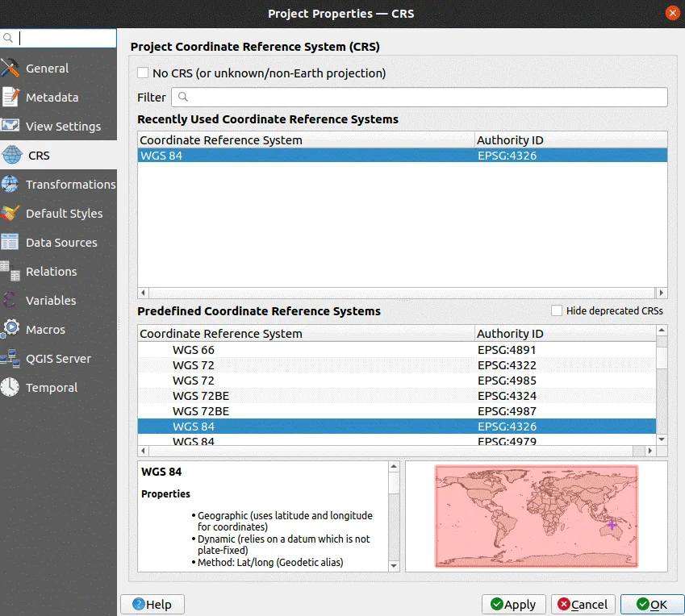Image resolution: width=685 pixels, height=616 pixels.
Task: Check Hide deprecated CRSs
Action: (555, 310)
